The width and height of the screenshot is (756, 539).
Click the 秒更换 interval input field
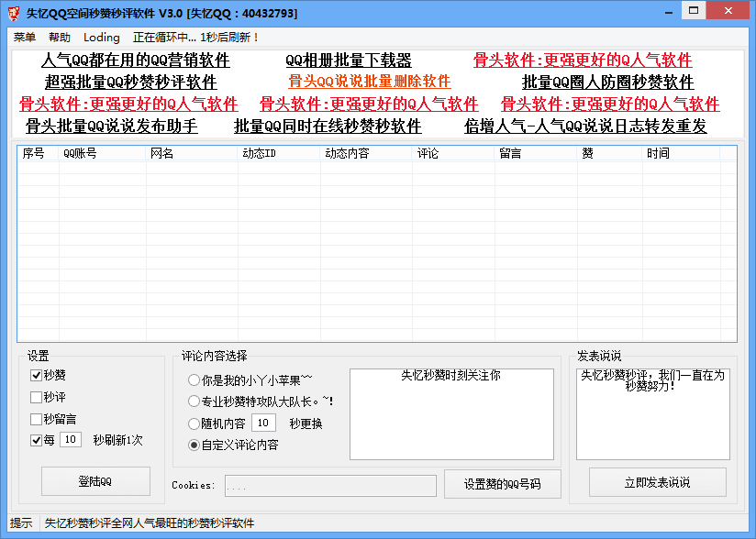coord(263,423)
